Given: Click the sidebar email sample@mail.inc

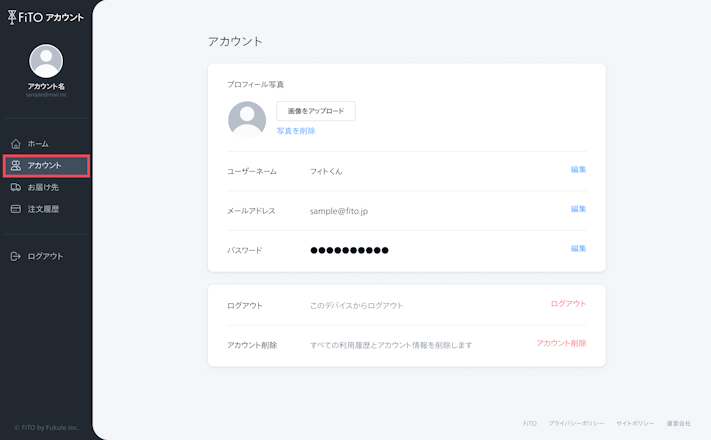Looking at the screenshot, I should click(x=46, y=95).
